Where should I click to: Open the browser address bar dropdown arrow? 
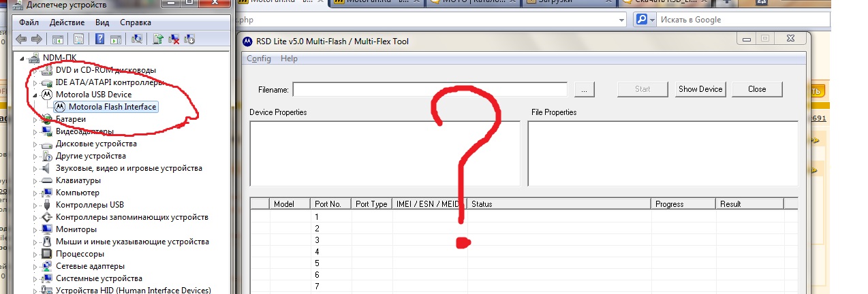pos(621,20)
